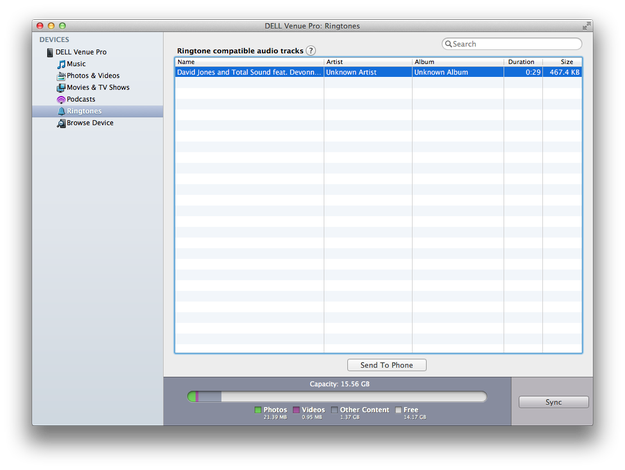This screenshot has width=625, height=470.
Task: Open the Podcasts label
Action: pos(81,99)
